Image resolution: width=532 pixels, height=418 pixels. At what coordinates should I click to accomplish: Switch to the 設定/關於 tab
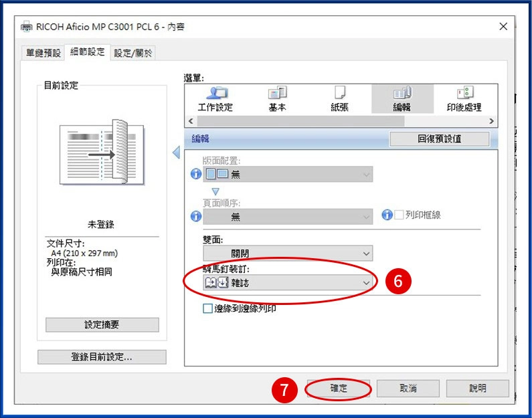132,53
